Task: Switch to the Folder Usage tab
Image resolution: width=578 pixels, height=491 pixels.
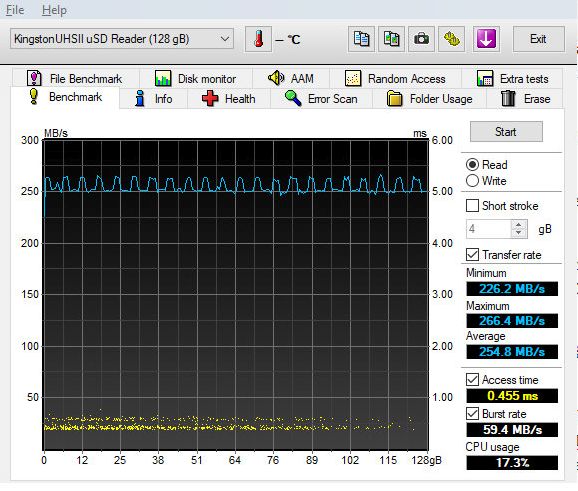Action: pyautogui.click(x=429, y=99)
